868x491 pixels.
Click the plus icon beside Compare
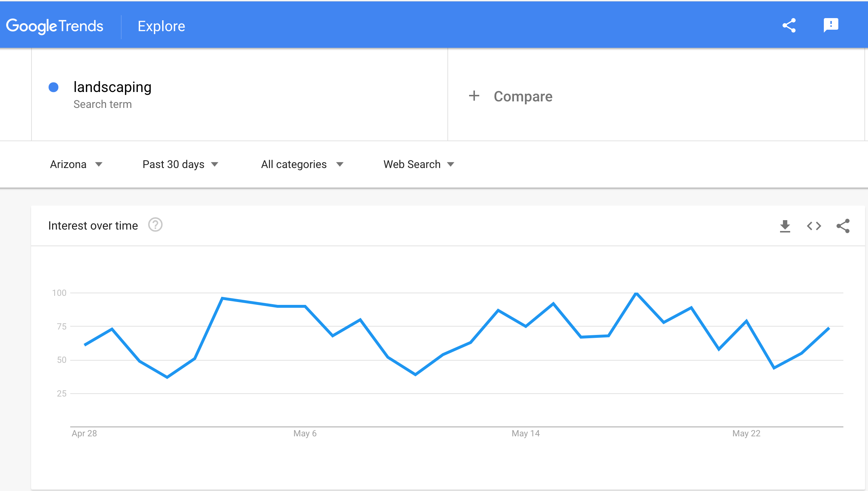(x=474, y=96)
